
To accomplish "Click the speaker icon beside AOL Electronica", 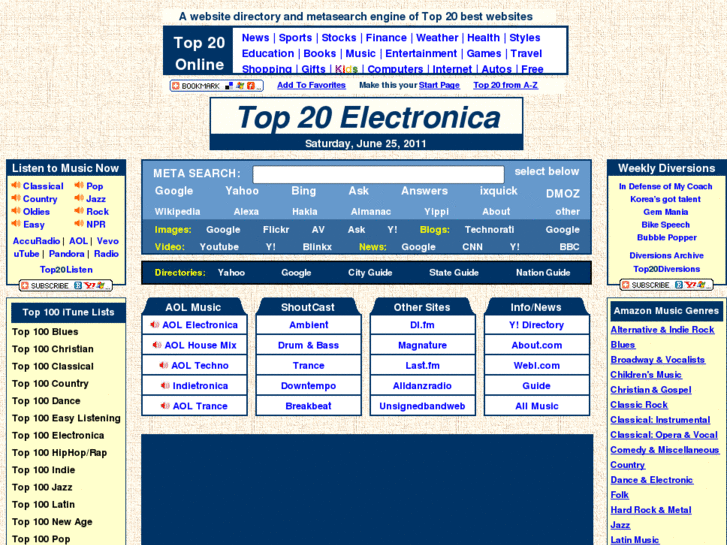I will 155,325.
